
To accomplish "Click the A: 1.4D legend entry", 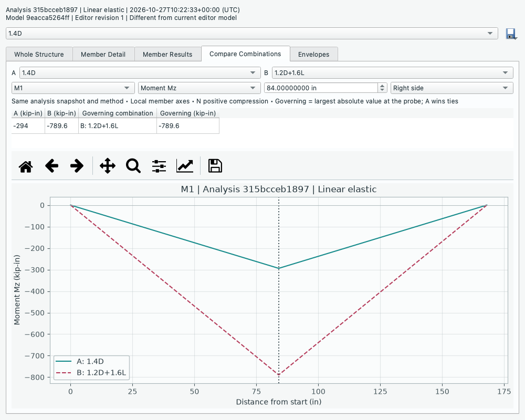I will (x=80, y=361).
